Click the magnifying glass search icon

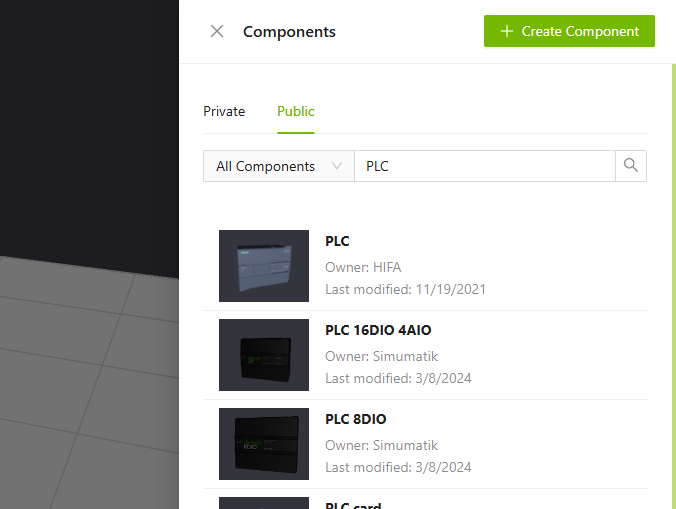(631, 166)
